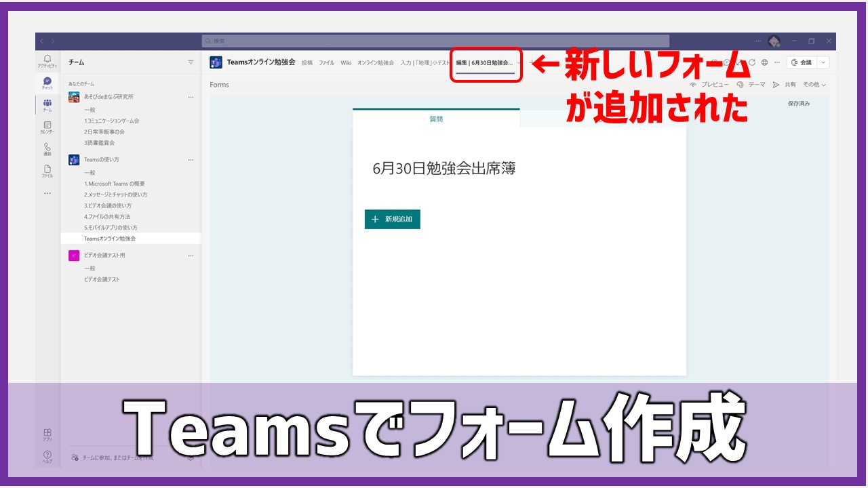Viewport: 868px width, 488px height.
Task: Click the 検索 search box
Action: (x=435, y=41)
